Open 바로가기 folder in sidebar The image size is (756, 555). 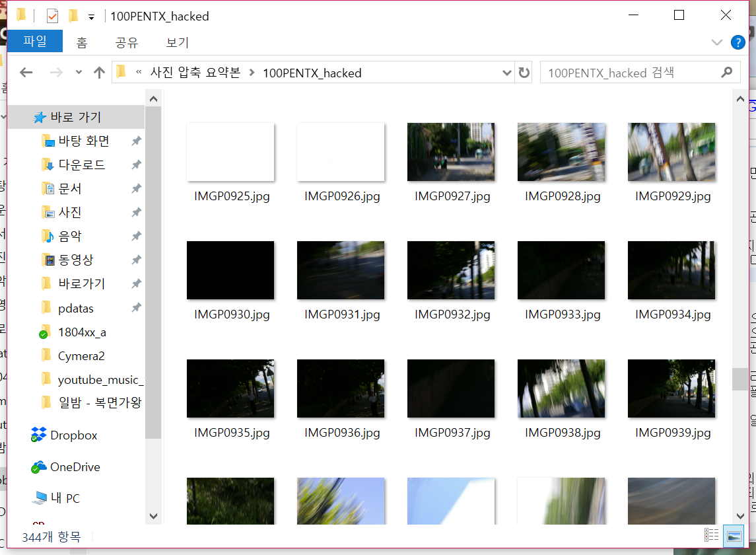81,283
